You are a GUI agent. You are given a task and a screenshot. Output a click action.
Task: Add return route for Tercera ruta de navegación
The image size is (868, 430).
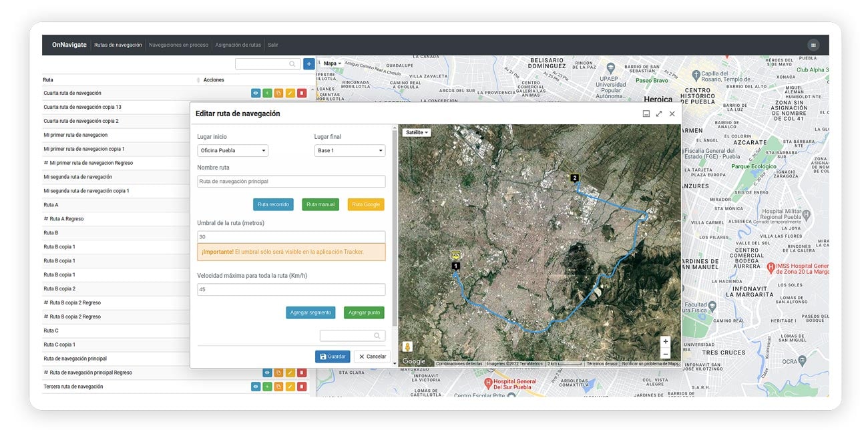pyautogui.click(x=267, y=387)
